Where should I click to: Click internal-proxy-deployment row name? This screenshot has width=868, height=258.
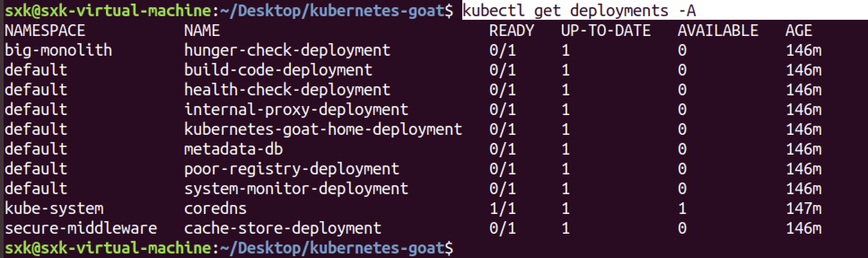pyautogui.click(x=296, y=109)
